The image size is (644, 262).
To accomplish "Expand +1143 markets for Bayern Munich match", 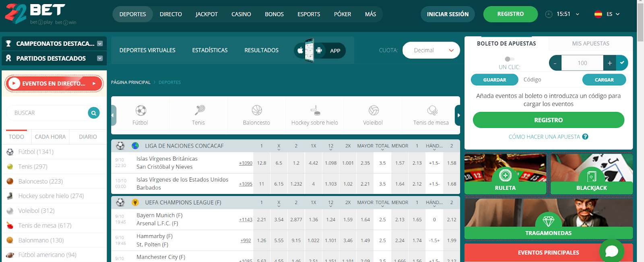I will pyautogui.click(x=246, y=220).
